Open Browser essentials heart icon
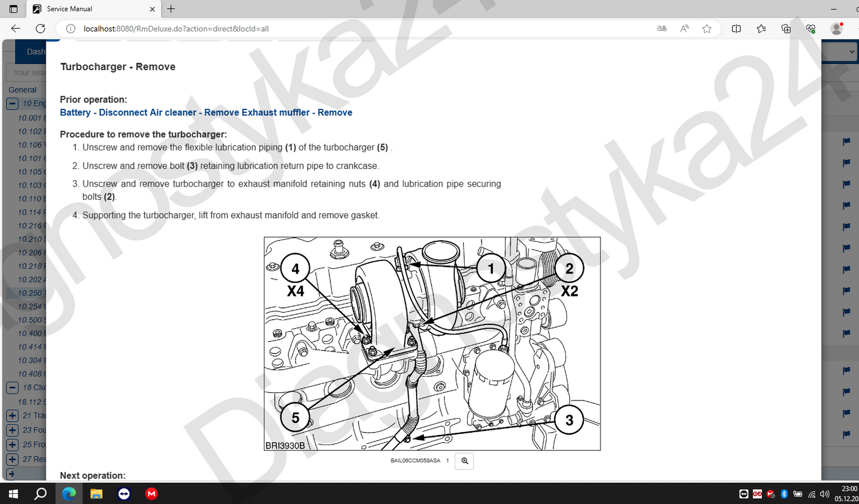The height and width of the screenshot is (504, 859). [811, 29]
